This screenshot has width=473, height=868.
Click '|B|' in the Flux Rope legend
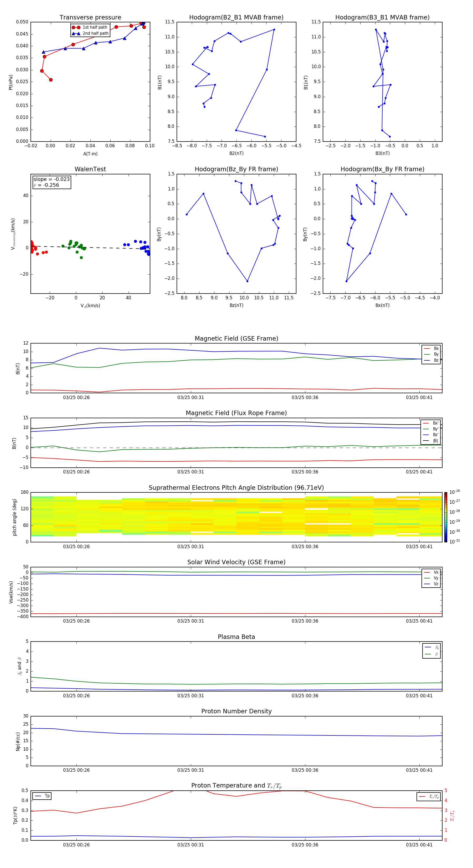431,441
